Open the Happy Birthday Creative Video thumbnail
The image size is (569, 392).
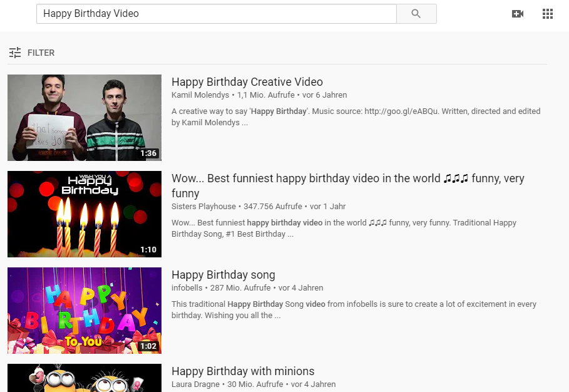click(x=85, y=118)
